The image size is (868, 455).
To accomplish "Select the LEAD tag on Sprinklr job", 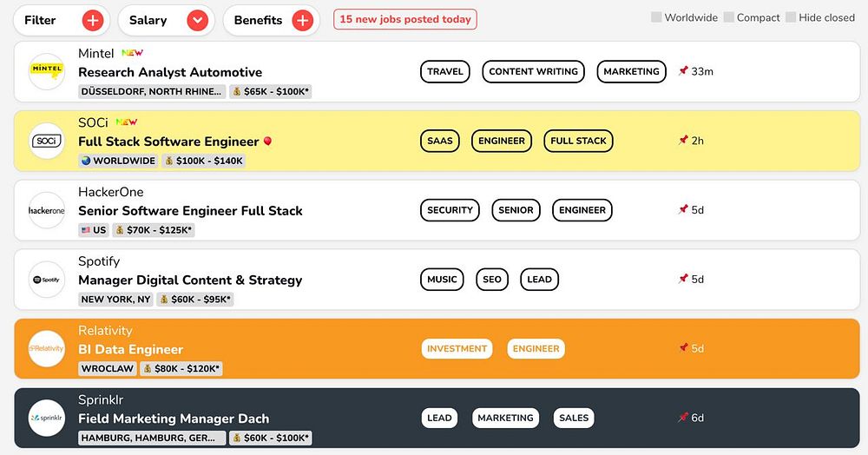I will click(439, 418).
